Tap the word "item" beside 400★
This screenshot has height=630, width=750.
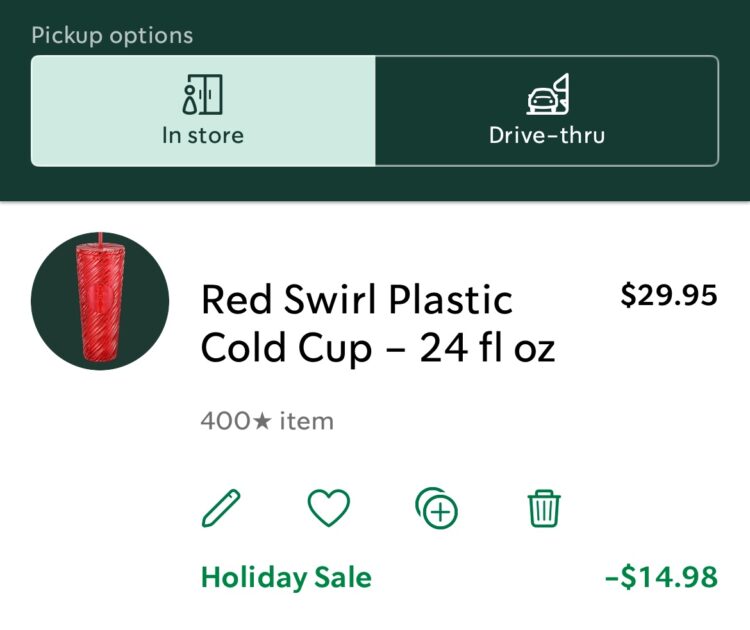coord(306,422)
